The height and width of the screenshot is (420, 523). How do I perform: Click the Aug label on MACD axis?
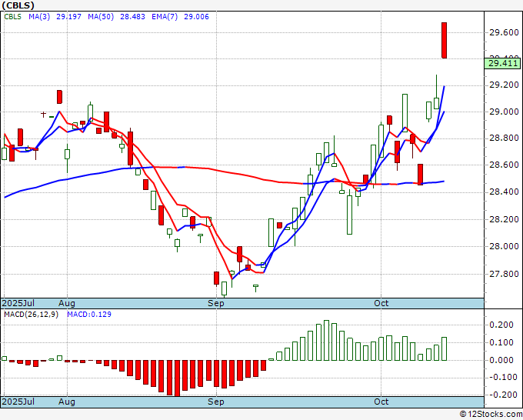tap(67, 402)
